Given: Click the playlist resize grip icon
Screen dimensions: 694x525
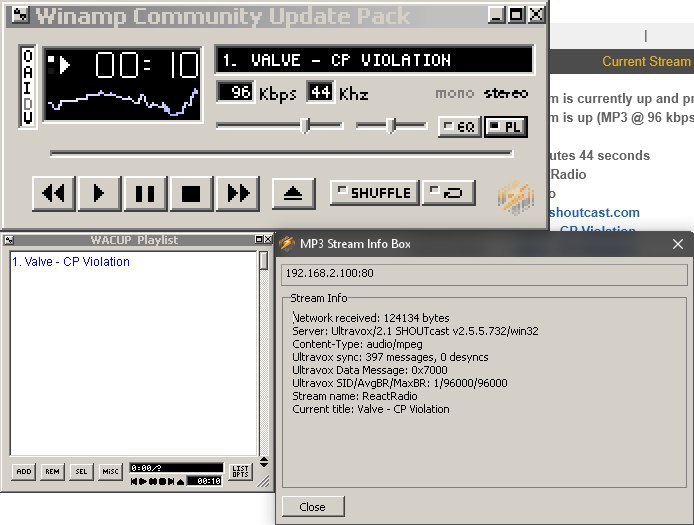Looking at the screenshot, I should pyautogui.click(x=264, y=482).
